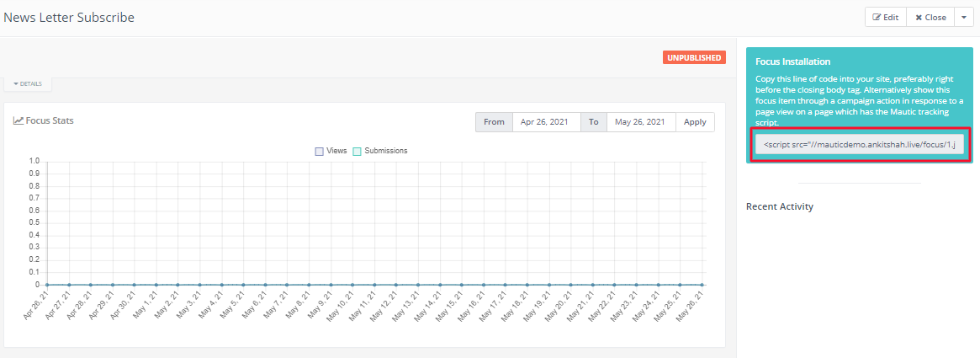This screenshot has height=358, width=980.
Task: Click the Edit button
Action: pyautogui.click(x=886, y=18)
